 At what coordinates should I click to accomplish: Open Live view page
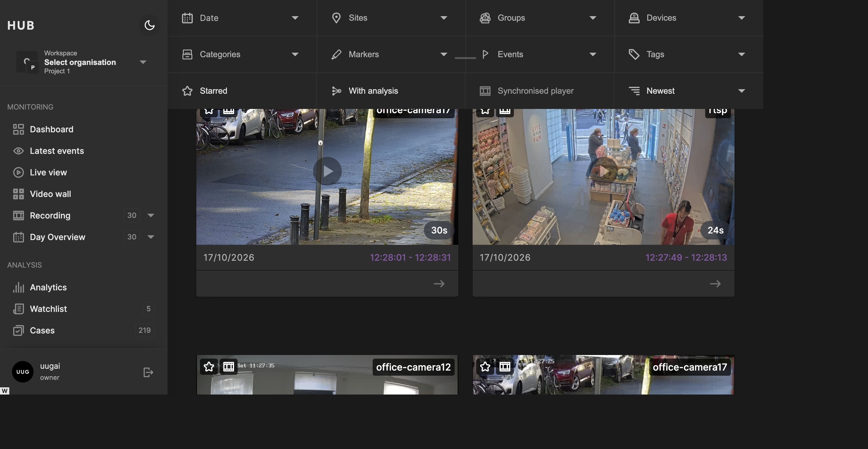coord(48,172)
